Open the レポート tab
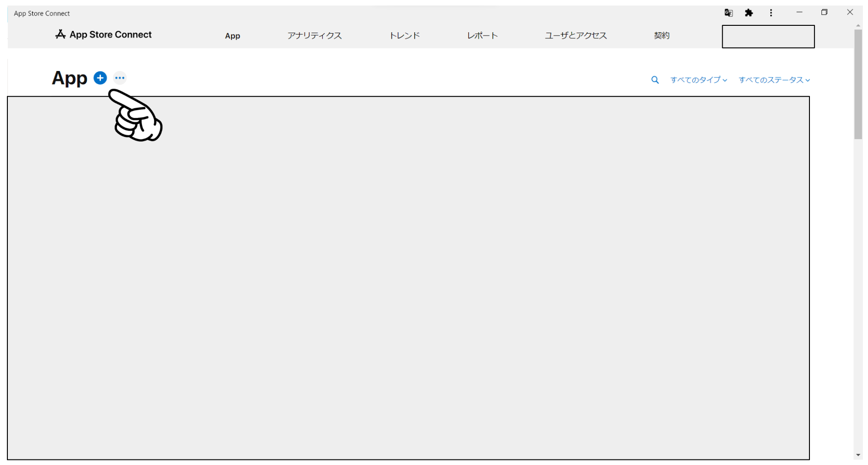Screen dimensions: 868x465 482,35
